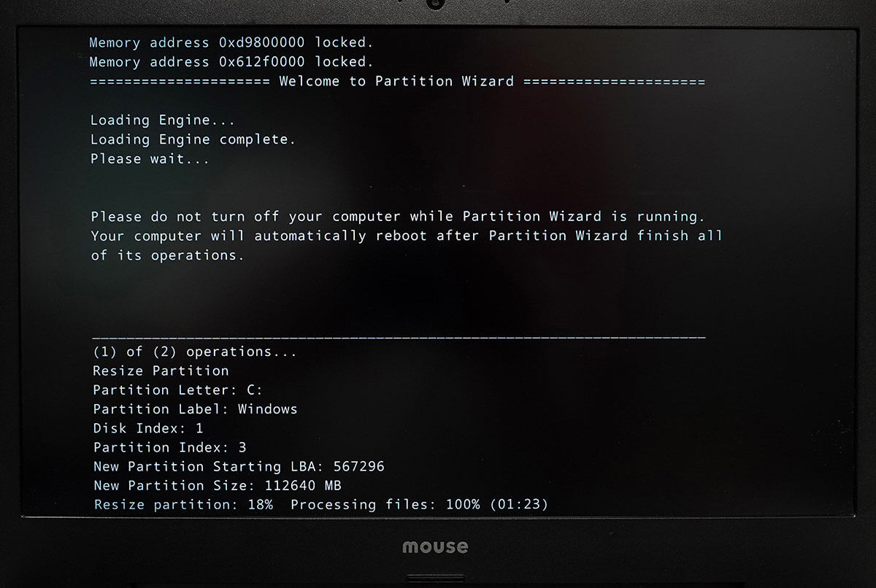Screen dimensions: 876x588
Task: Click the 'Your computer will automatically reboot' line
Action: click(x=407, y=236)
